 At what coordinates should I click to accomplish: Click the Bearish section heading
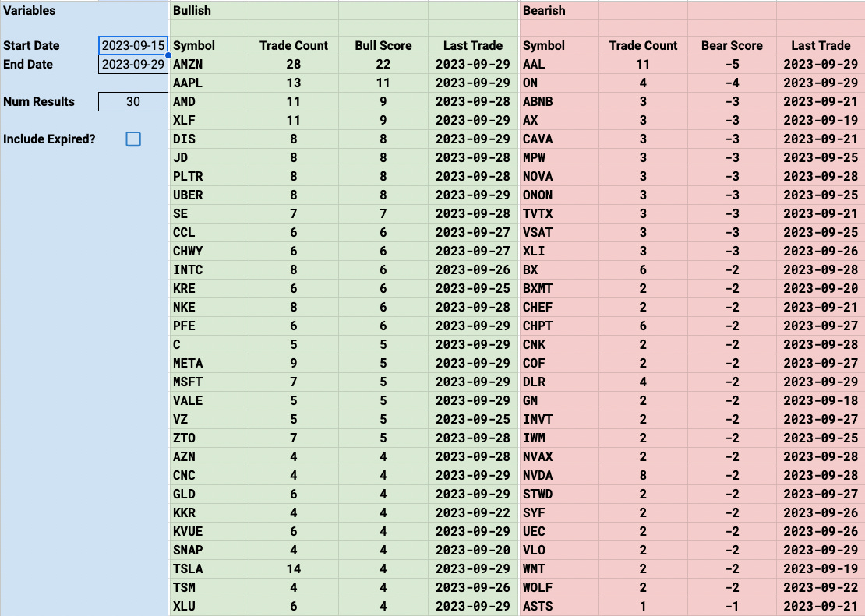click(544, 10)
